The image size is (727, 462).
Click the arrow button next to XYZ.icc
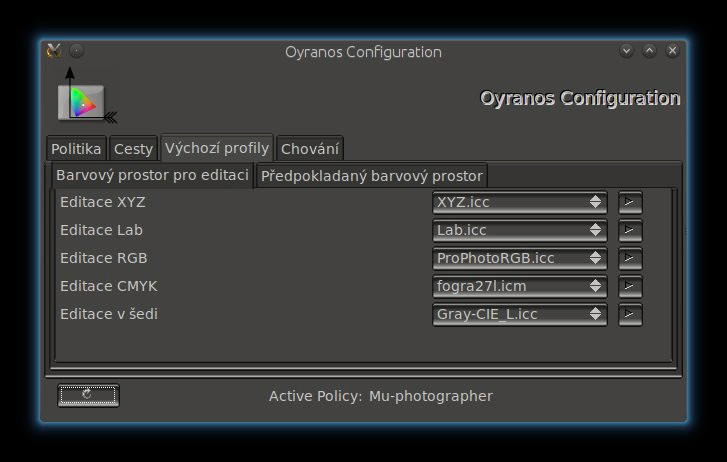[x=630, y=202]
